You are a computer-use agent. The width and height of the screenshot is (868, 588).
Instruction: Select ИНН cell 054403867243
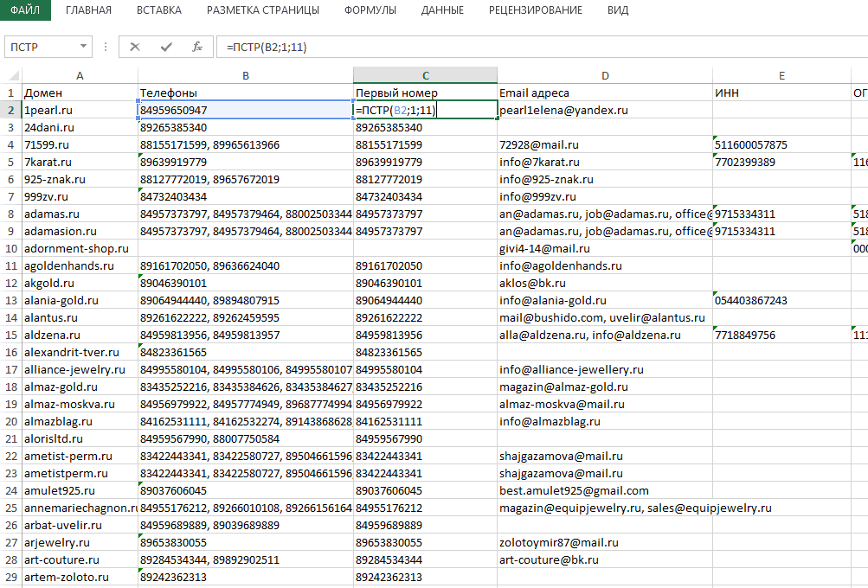(x=781, y=300)
